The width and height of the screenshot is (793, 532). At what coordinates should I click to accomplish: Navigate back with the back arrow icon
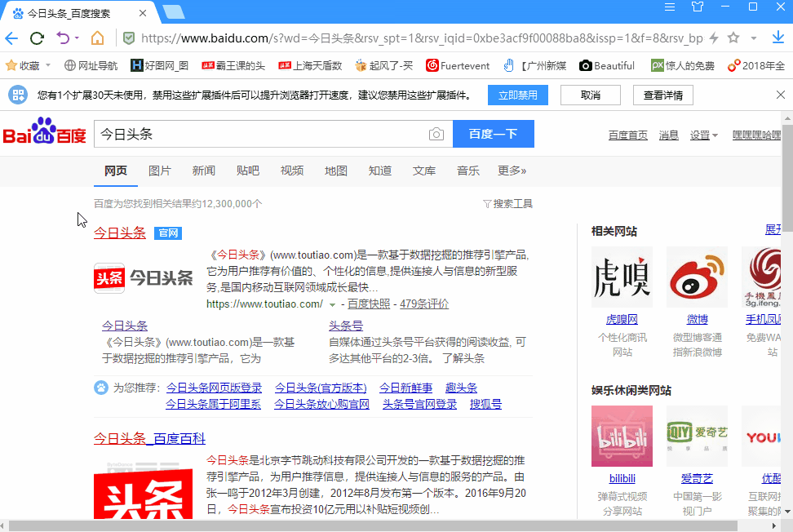pyautogui.click(x=12, y=38)
